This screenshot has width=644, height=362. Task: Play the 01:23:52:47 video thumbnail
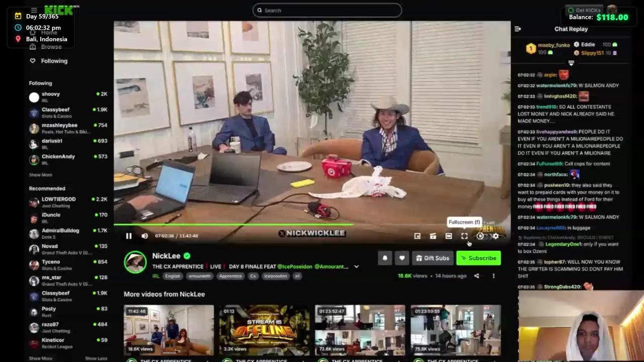(360, 330)
